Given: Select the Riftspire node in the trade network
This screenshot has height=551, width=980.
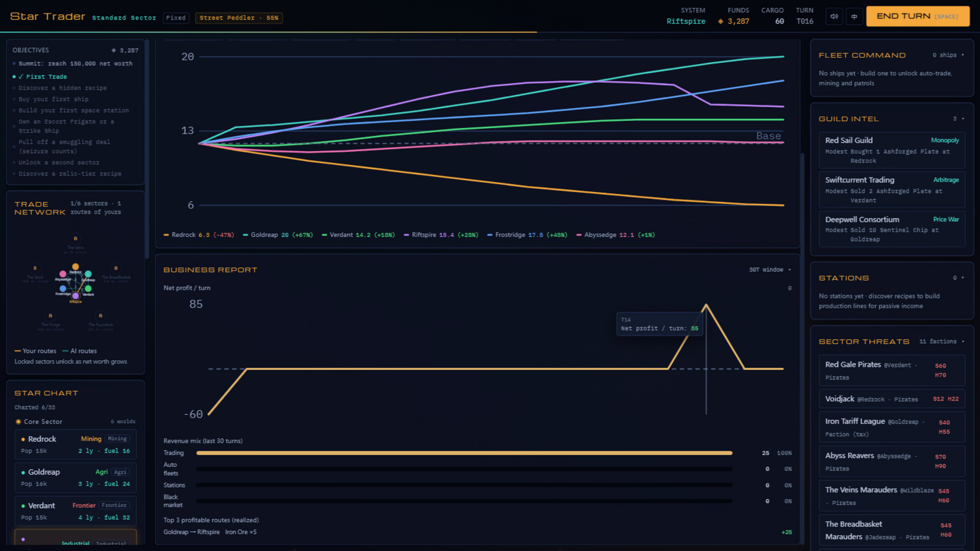Looking at the screenshot, I should (76, 296).
